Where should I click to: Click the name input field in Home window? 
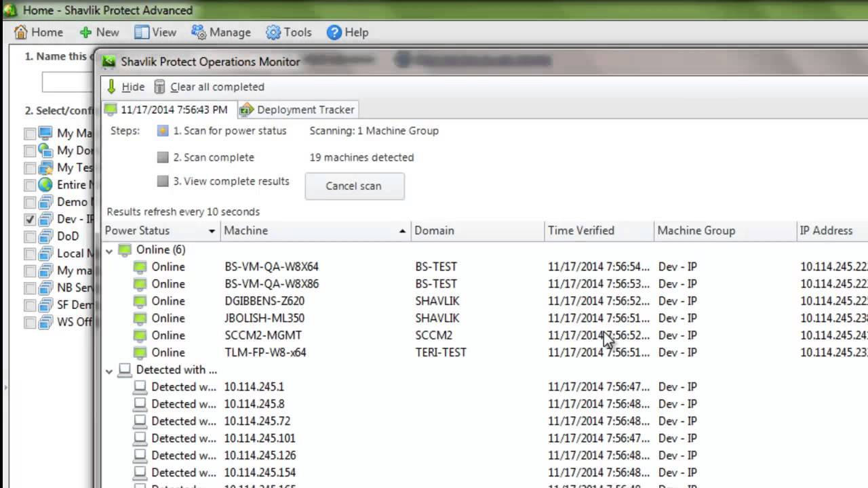68,82
